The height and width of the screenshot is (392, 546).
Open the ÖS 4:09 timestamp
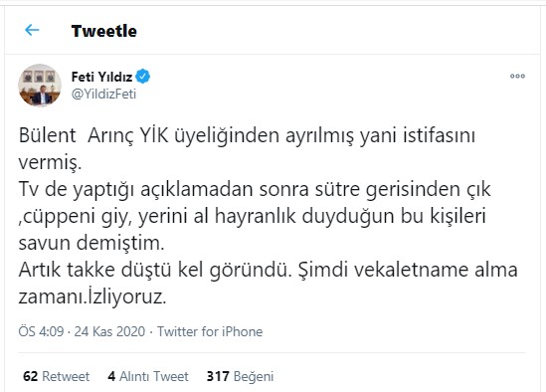[x=41, y=331]
